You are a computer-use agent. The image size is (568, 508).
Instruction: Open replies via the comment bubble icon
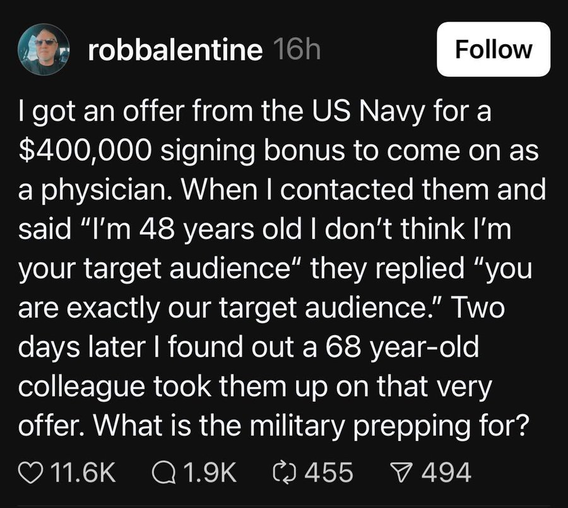163,474
